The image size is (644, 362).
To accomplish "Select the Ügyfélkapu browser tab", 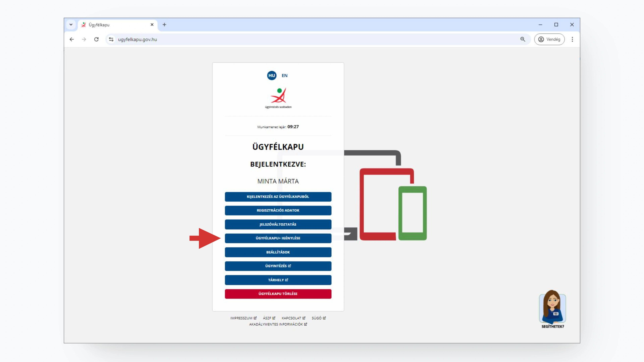I will 115,25.
